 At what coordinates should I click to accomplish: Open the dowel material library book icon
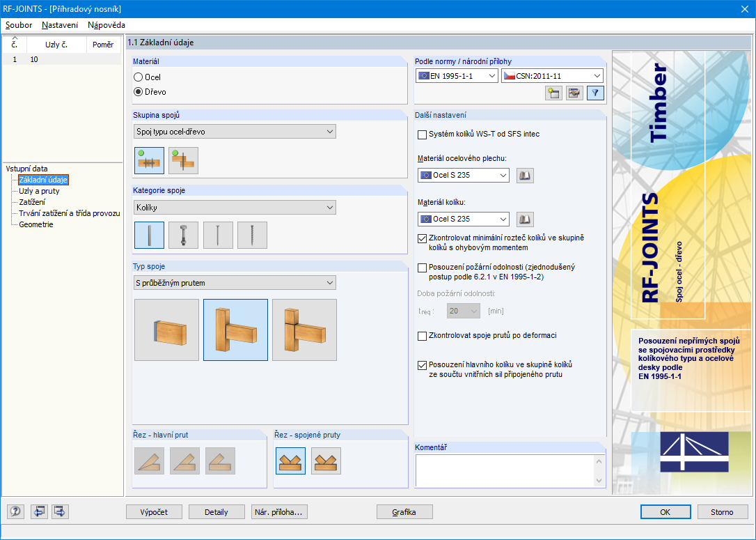[525, 219]
